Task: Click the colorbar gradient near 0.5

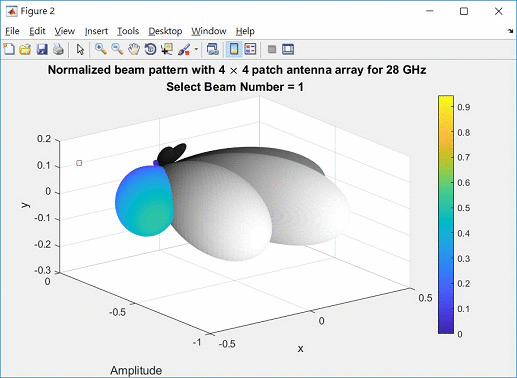Action: click(x=446, y=208)
